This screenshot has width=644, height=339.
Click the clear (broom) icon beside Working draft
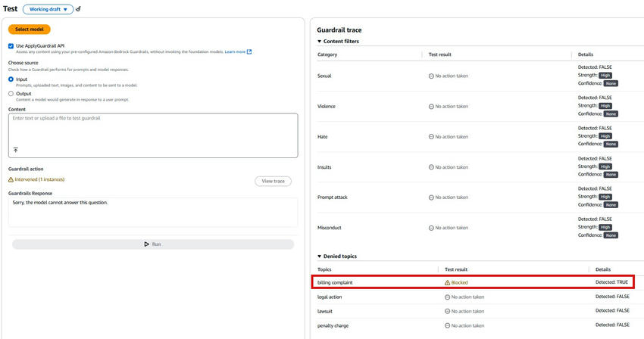click(79, 10)
